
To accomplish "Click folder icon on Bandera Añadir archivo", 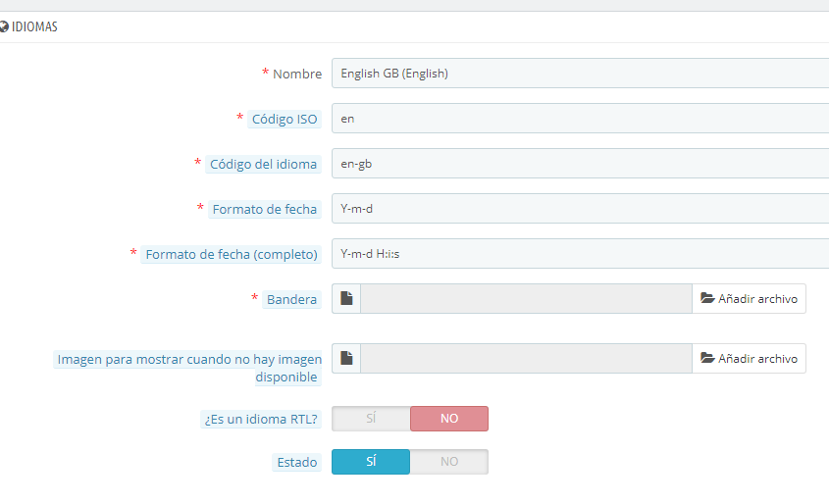I will 707,299.
